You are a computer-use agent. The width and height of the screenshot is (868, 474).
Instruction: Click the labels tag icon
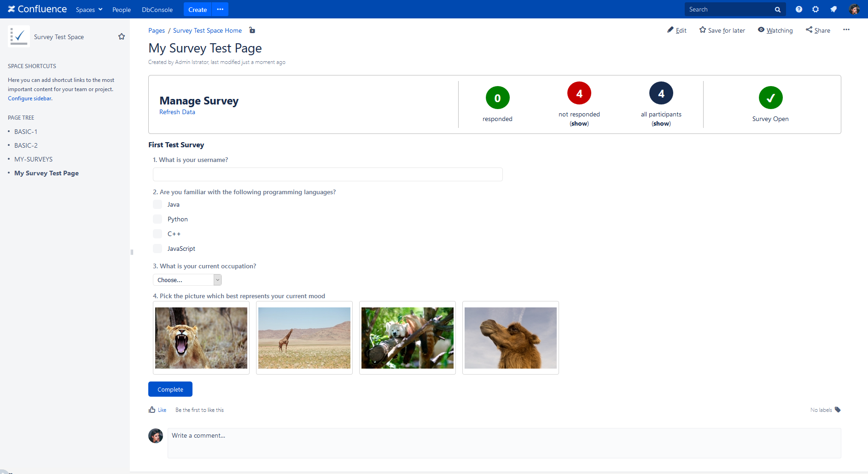[838, 410]
